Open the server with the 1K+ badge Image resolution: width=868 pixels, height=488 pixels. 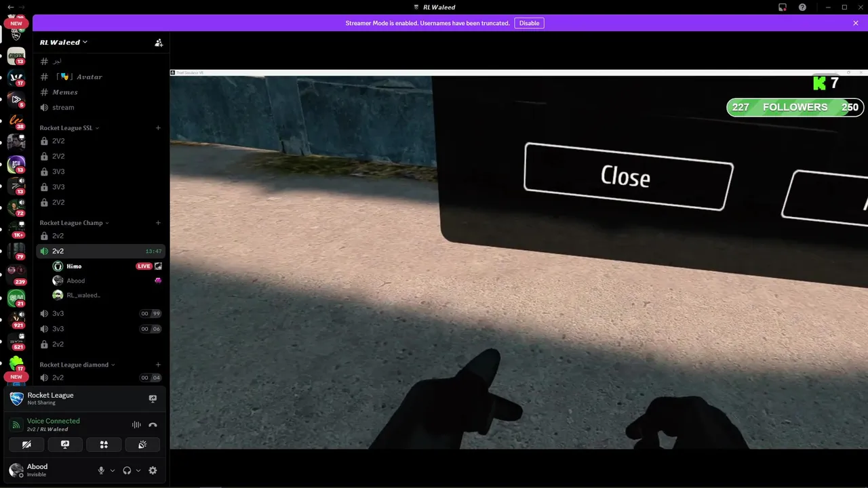[x=16, y=228]
